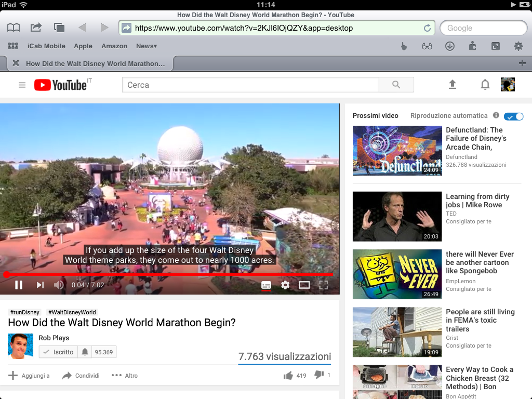Toggle channel notification bell beside Iscritto

click(85, 352)
